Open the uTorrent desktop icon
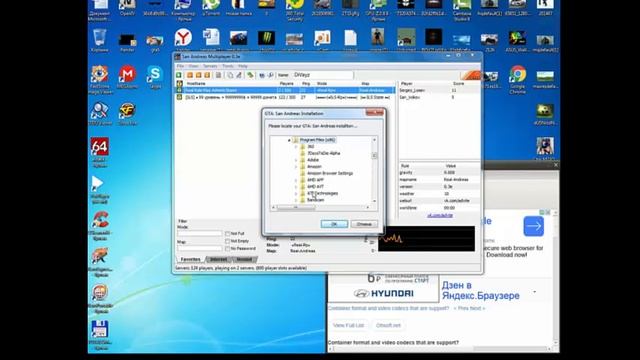Screen dimensions: 640x360 coord(211,7)
